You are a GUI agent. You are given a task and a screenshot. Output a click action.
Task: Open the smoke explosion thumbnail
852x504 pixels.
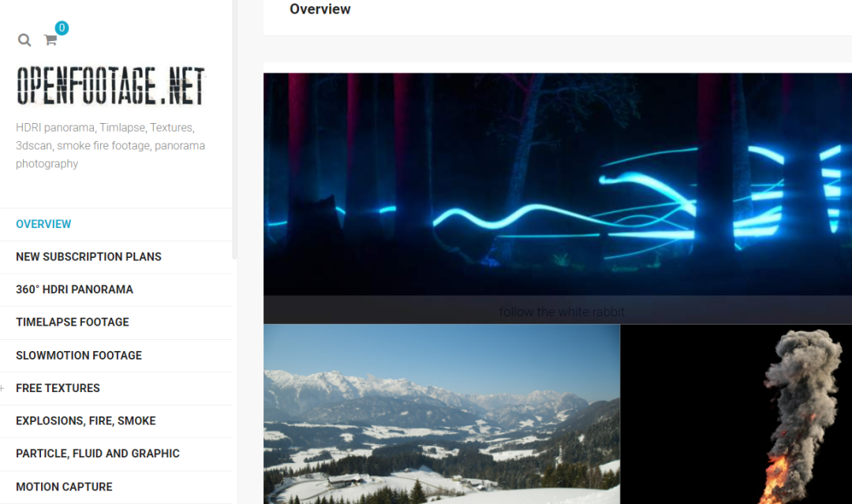point(736,414)
